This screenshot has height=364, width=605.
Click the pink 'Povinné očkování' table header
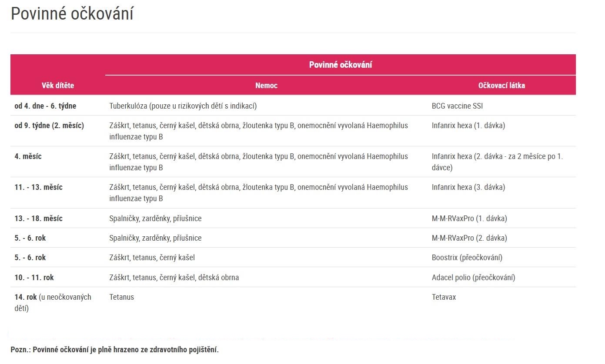pos(341,65)
